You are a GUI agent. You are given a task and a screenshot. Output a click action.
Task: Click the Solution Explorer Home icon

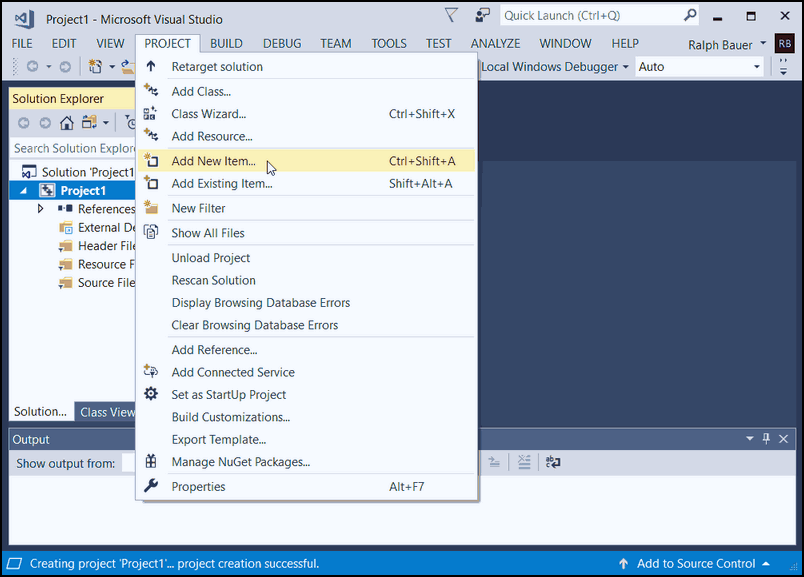[67, 123]
